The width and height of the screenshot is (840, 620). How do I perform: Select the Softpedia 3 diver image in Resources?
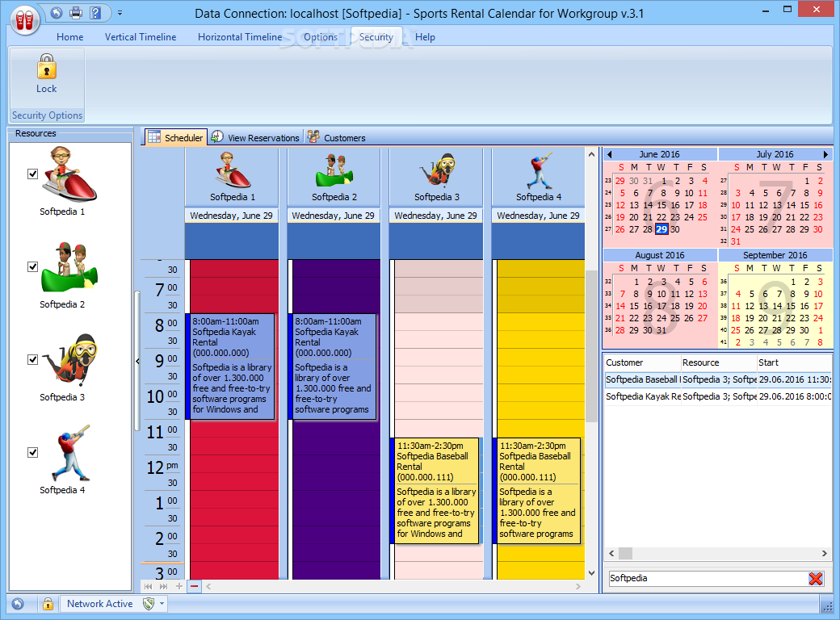point(71,359)
